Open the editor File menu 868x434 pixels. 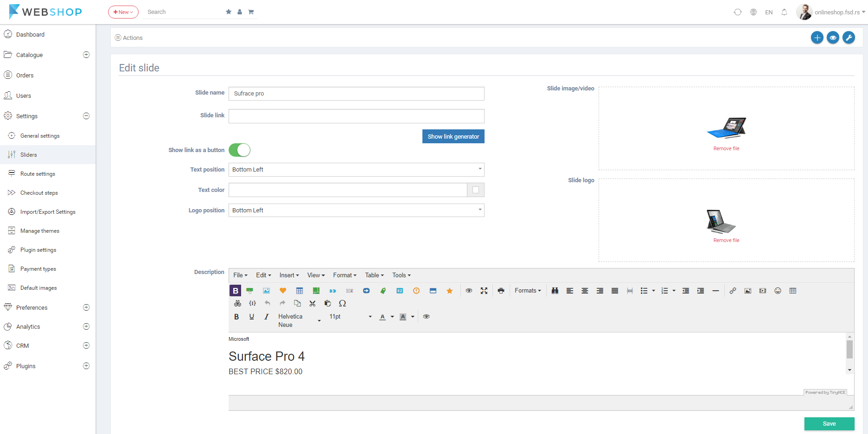click(240, 275)
